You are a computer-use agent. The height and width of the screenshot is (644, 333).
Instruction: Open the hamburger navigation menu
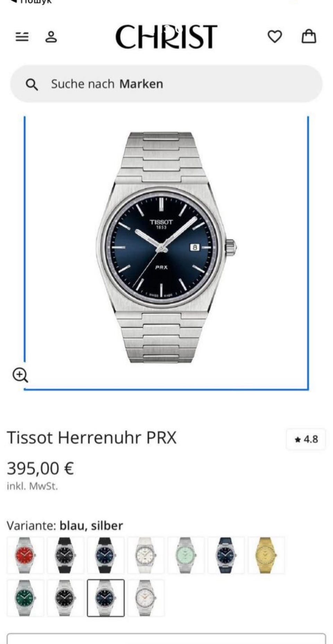[22, 36]
